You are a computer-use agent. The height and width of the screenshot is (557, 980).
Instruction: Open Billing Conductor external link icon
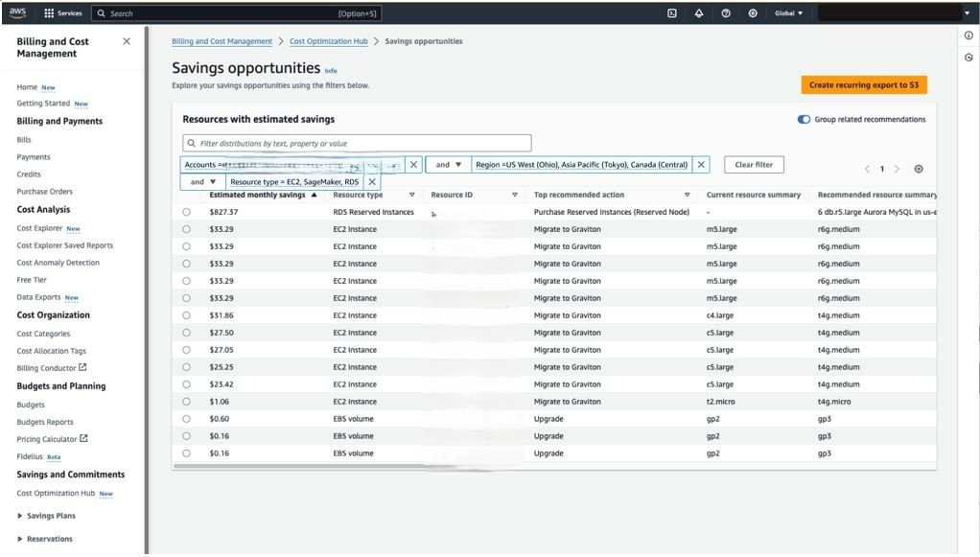coord(82,367)
